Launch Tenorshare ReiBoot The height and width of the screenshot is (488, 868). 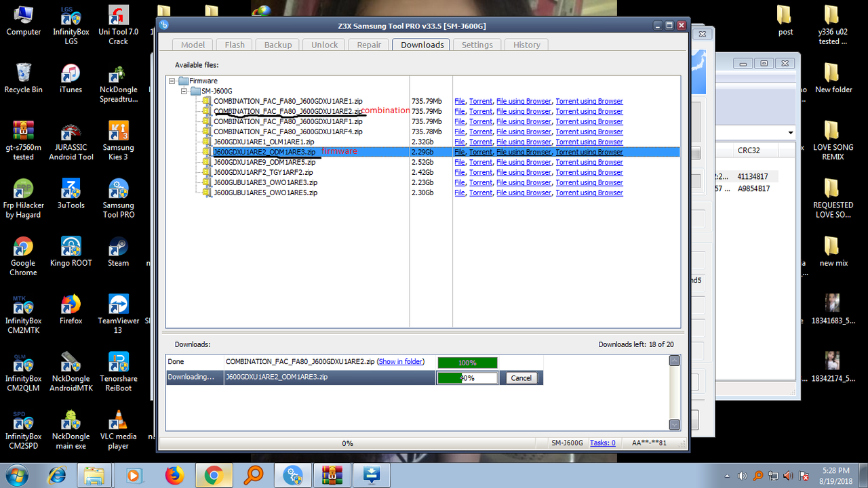point(118,372)
